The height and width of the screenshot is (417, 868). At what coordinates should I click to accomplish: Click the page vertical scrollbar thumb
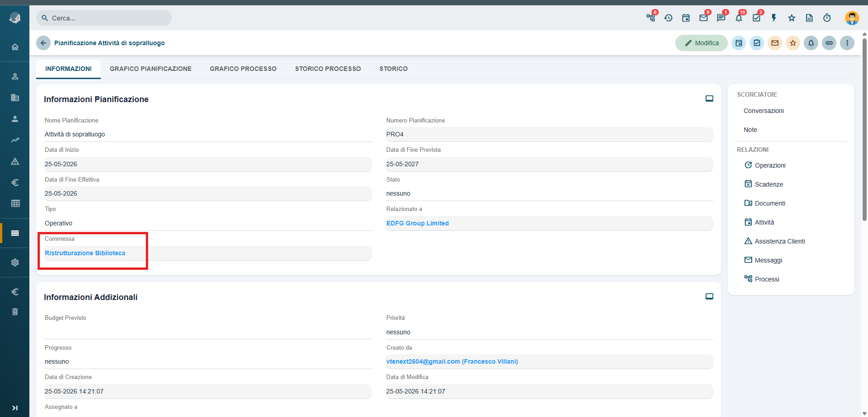click(864, 129)
